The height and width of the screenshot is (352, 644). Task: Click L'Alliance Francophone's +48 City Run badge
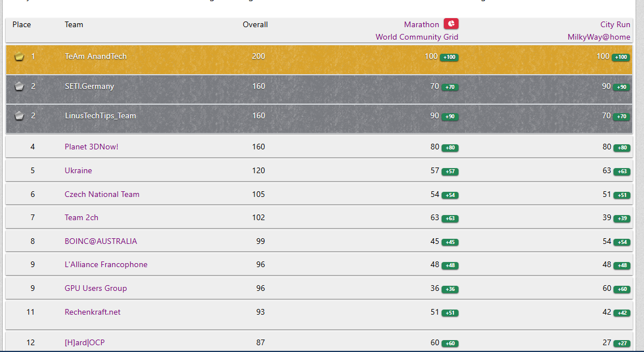coord(622,265)
